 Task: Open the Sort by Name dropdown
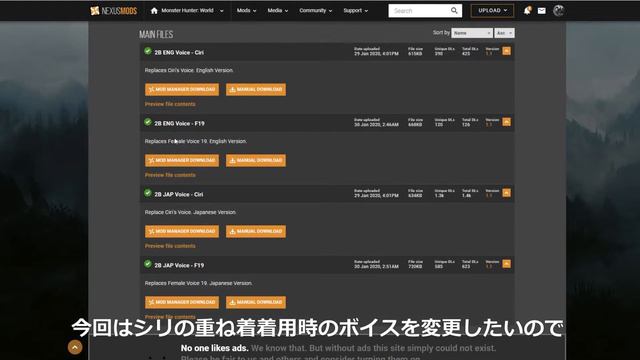tap(471, 33)
